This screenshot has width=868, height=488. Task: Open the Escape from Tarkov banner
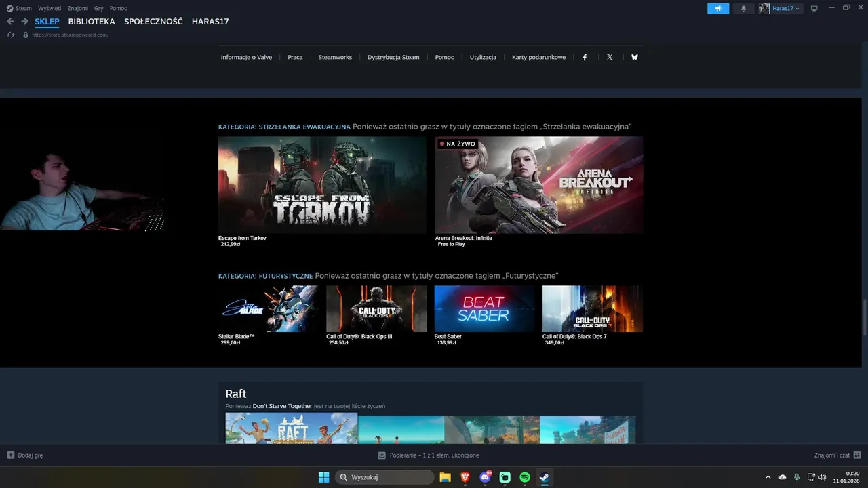pyautogui.click(x=322, y=185)
